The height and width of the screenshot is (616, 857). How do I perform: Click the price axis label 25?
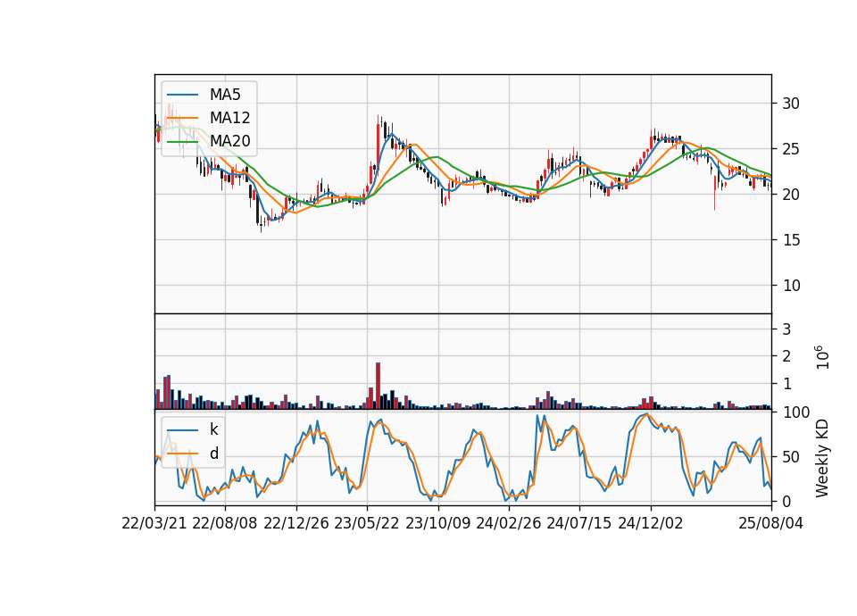pyautogui.click(x=790, y=149)
